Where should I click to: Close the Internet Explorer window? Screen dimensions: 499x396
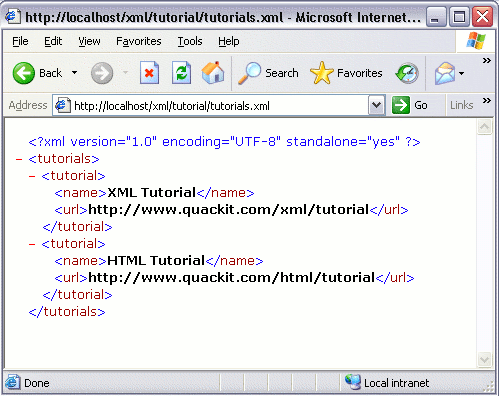pos(482,16)
